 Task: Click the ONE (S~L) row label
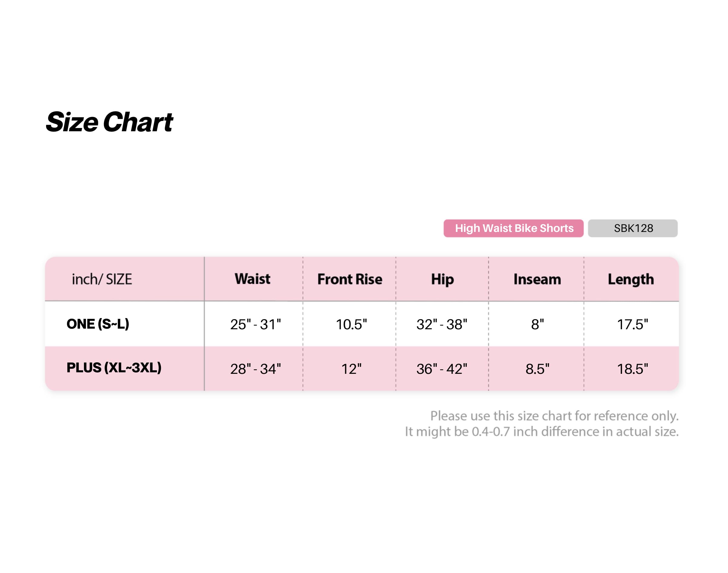98,324
